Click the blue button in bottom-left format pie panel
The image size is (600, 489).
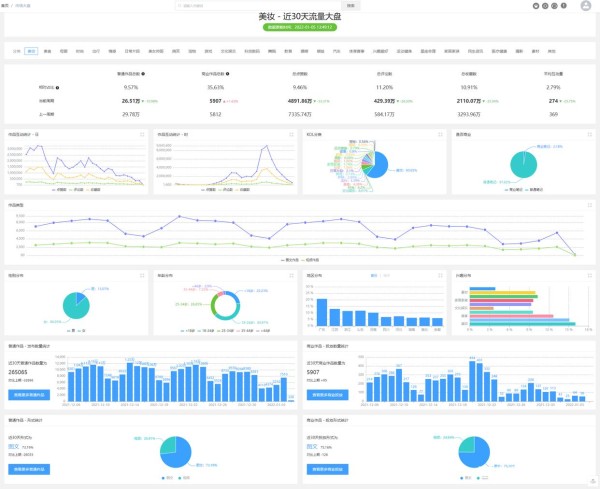29,469
